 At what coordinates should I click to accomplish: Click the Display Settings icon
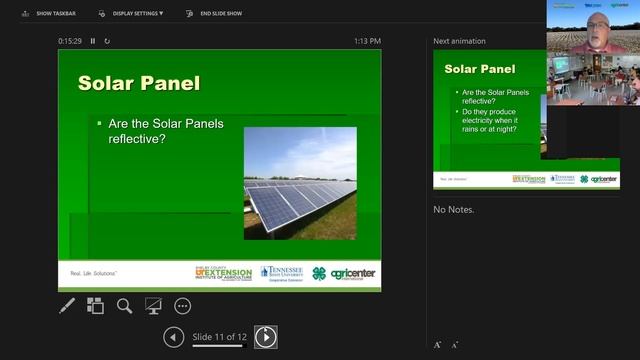point(102,13)
